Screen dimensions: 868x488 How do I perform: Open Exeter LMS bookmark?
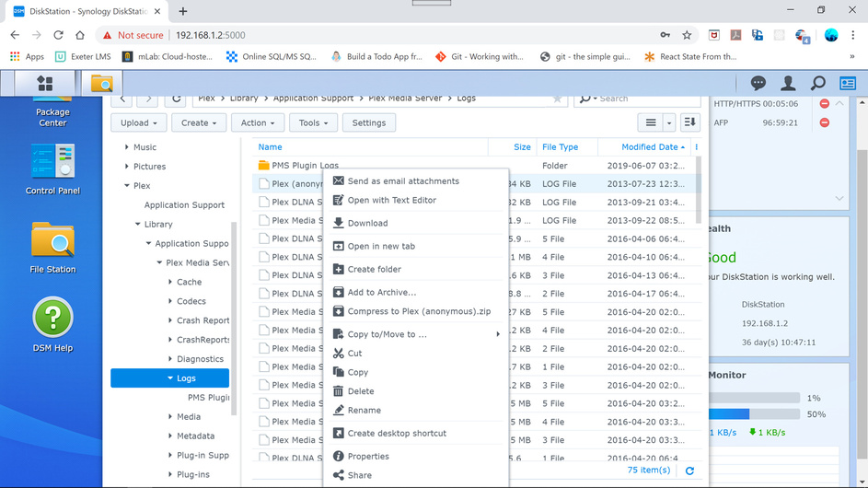83,56
